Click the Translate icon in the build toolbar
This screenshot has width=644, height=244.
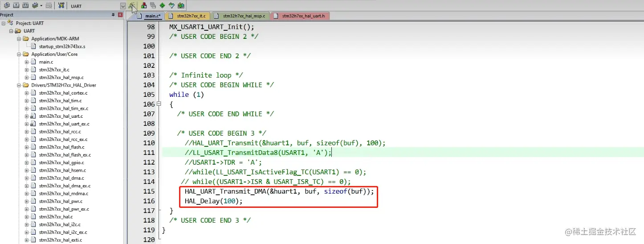[x=7, y=6]
